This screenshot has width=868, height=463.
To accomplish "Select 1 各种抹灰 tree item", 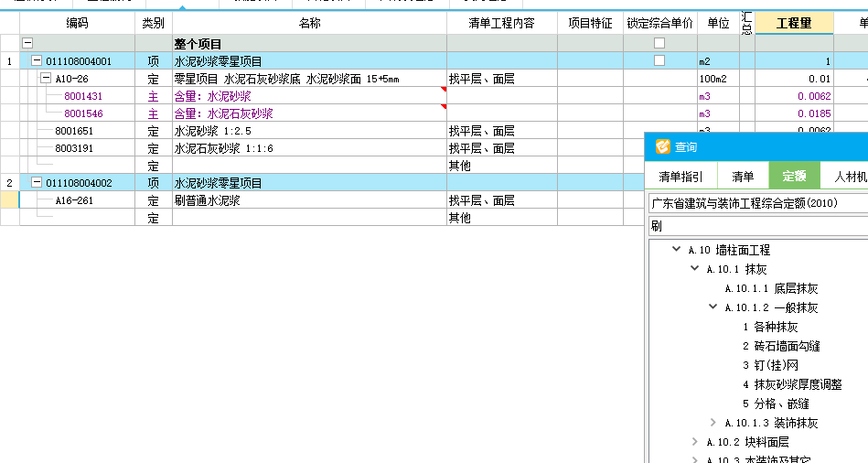I will click(x=770, y=327).
